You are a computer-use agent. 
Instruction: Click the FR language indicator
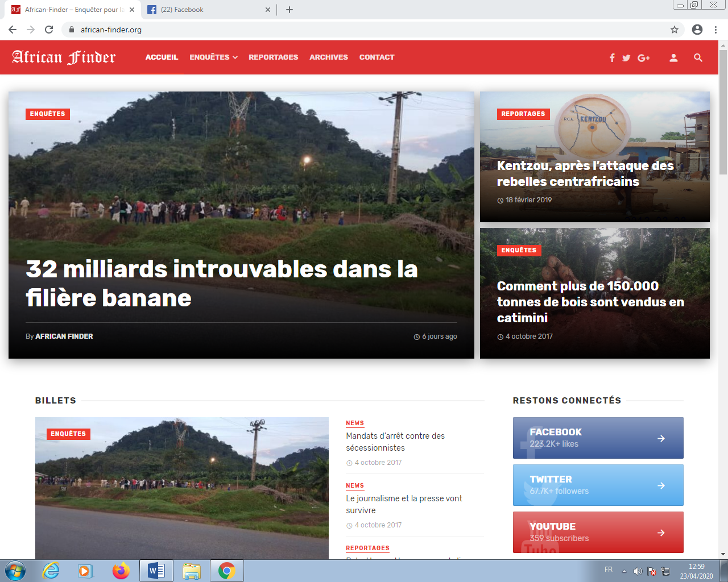[x=609, y=569]
